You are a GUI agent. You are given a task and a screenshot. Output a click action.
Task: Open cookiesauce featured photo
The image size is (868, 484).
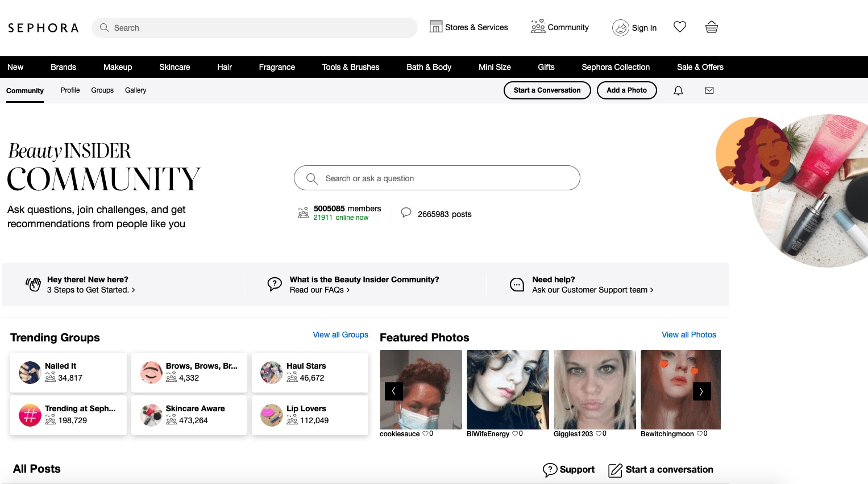tap(421, 390)
